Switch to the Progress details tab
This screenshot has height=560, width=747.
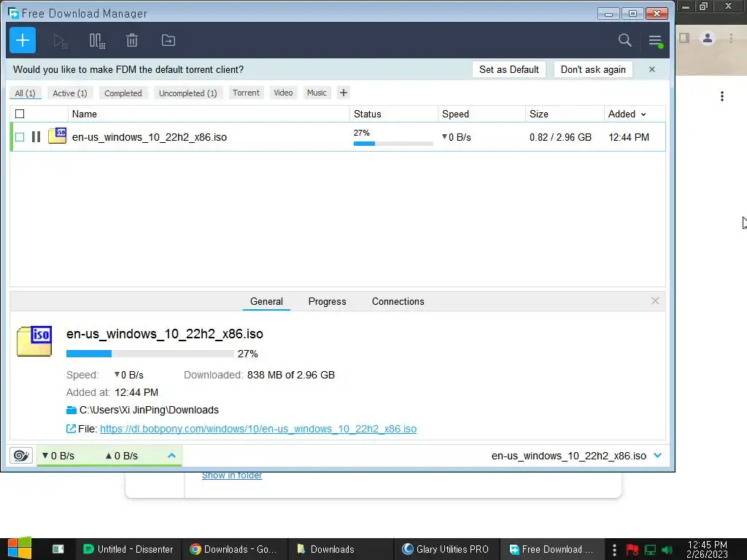tap(328, 301)
